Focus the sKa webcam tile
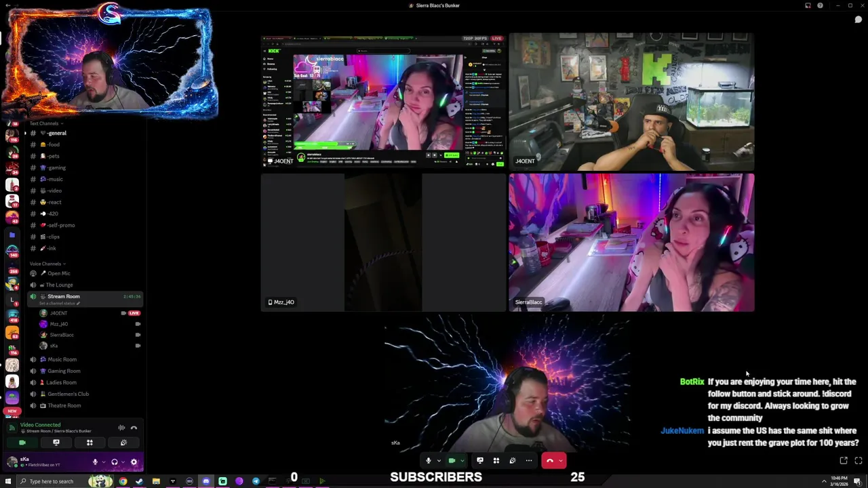Viewport: 868px width, 488px height. click(x=507, y=383)
